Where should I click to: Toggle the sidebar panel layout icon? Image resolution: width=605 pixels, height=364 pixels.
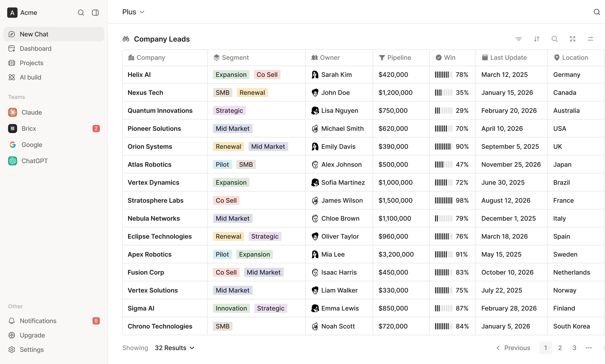coord(95,13)
